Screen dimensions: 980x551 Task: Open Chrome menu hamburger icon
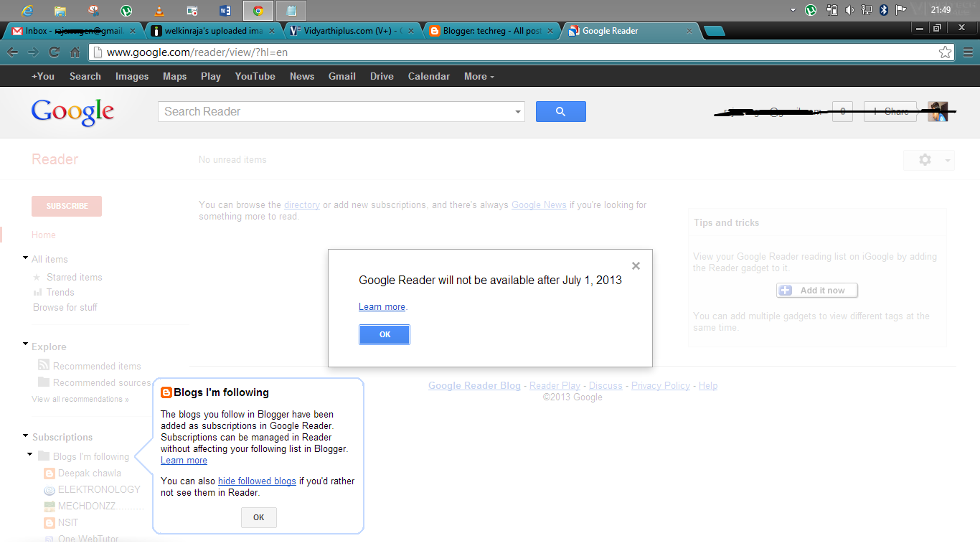(968, 52)
